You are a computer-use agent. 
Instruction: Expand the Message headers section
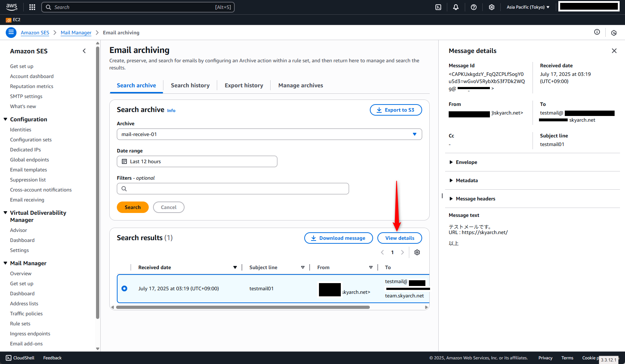click(475, 199)
